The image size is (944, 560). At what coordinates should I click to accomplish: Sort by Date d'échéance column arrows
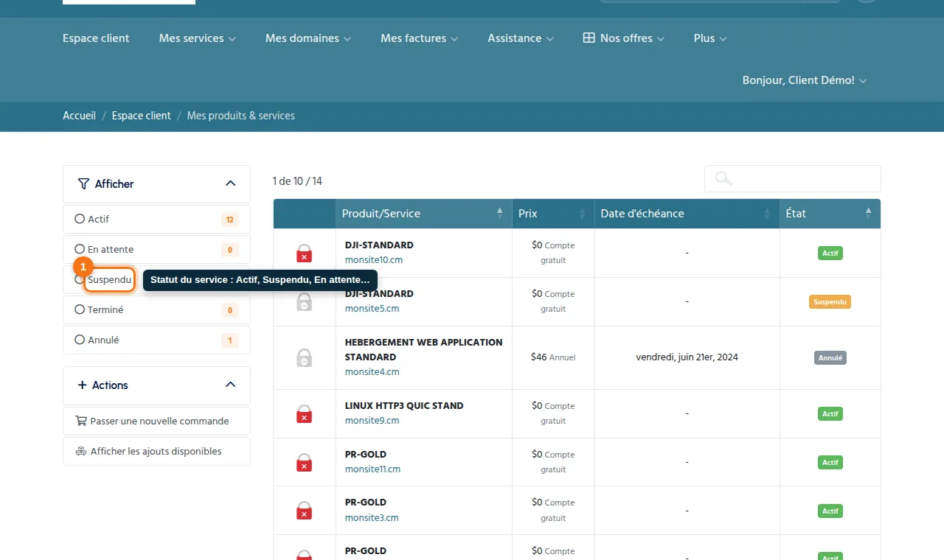(x=767, y=214)
